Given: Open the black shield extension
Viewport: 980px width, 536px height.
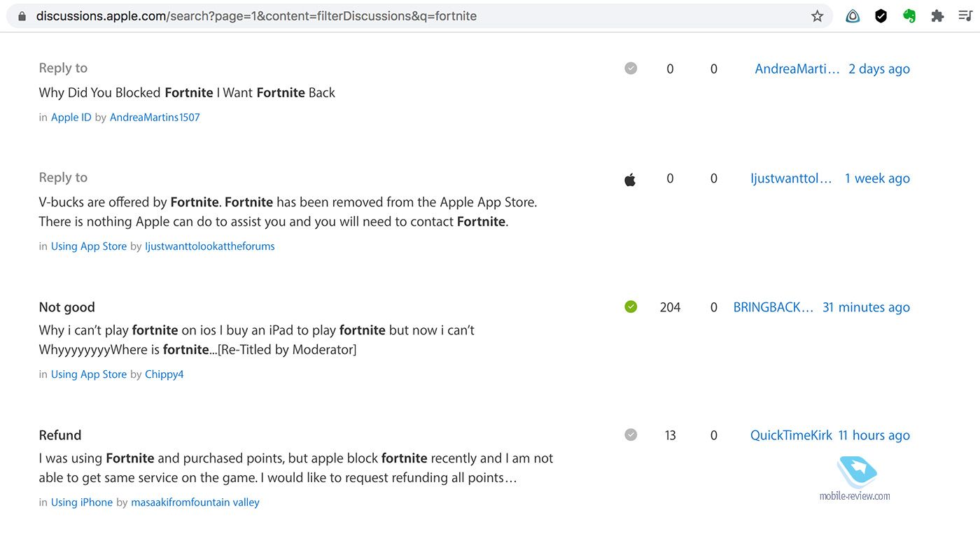Looking at the screenshot, I should tap(881, 16).
